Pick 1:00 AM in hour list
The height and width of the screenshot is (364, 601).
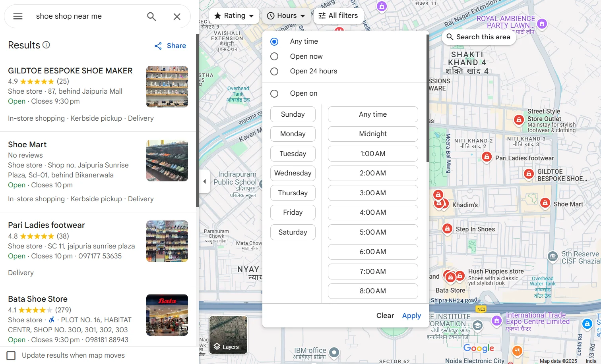click(x=373, y=154)
